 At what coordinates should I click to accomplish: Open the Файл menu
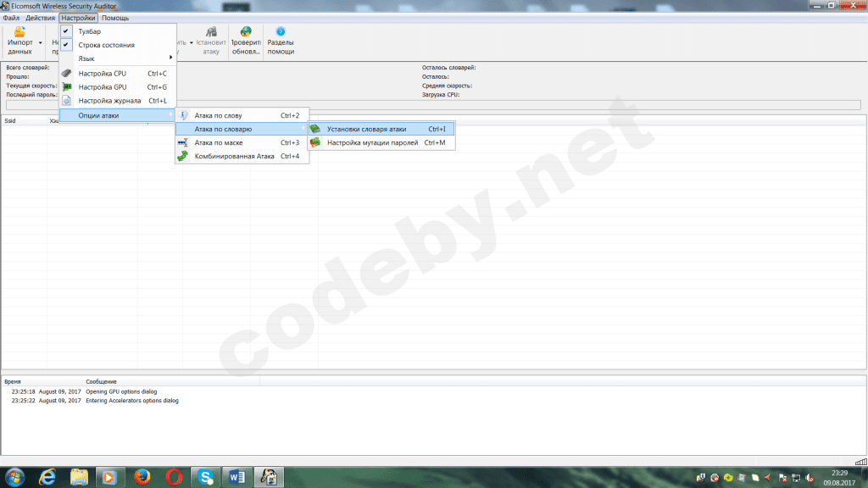tap(11, 18)
